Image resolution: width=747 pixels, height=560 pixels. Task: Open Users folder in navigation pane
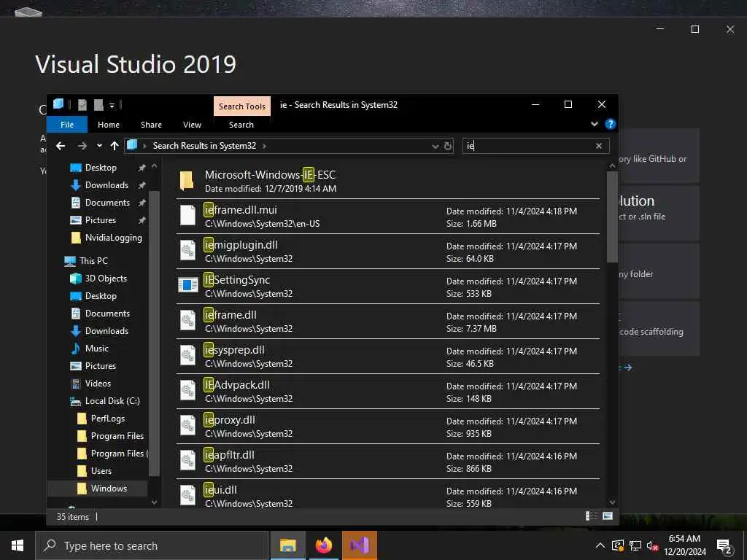click(x=101, y=471)
